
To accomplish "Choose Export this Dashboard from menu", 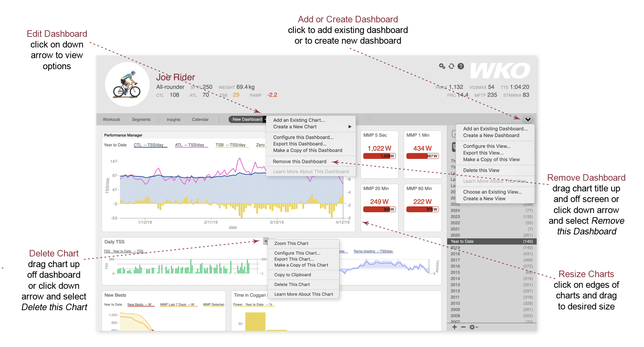I will 300,144.
